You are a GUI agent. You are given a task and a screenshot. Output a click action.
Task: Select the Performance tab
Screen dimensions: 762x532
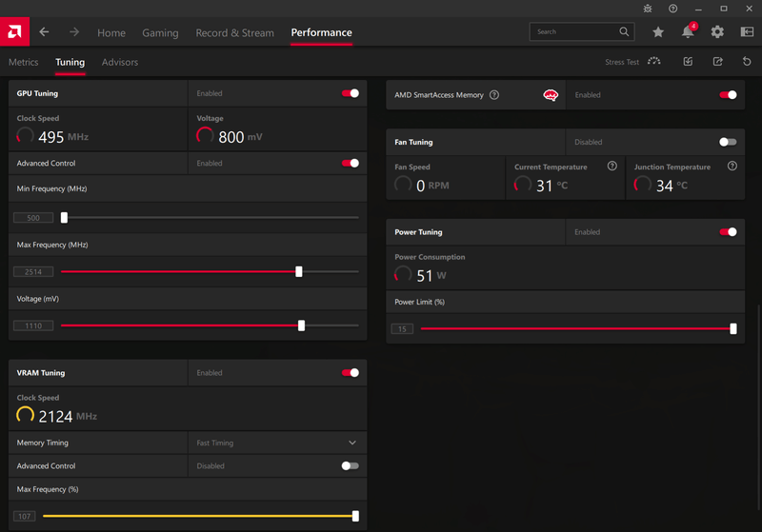321,32
